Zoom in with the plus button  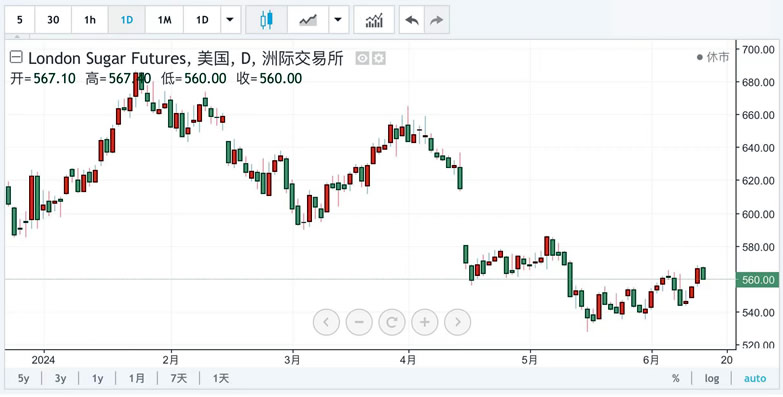pos(424,322)
